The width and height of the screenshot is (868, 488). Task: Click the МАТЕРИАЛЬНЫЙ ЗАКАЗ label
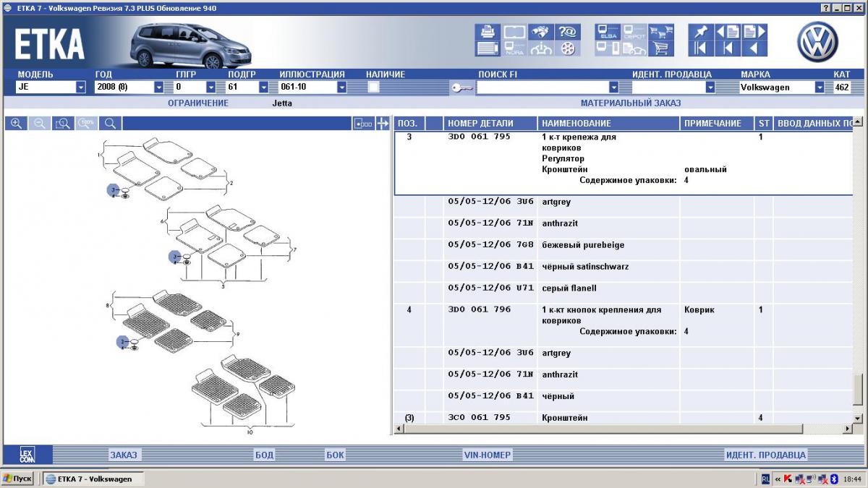(631, 103)
